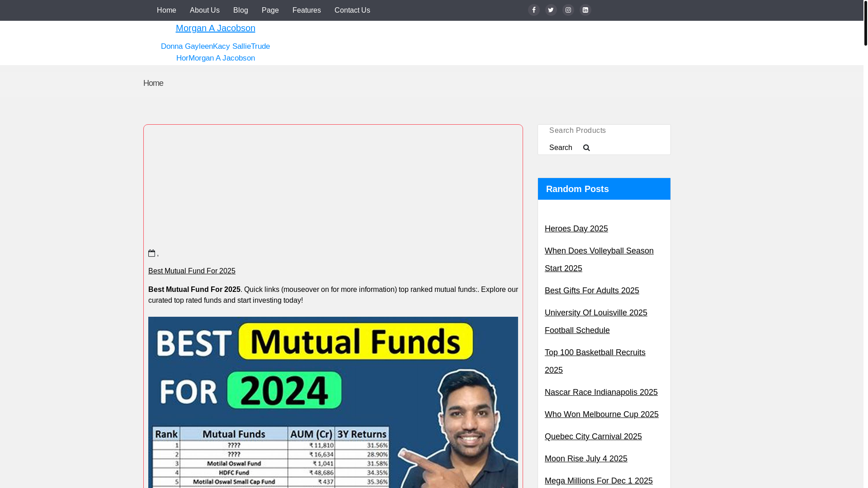This screenshot has width=868, height=488.
Task: Click the bold 'Best Mutual Fund For 2025' text
Action: coord(194,289)
